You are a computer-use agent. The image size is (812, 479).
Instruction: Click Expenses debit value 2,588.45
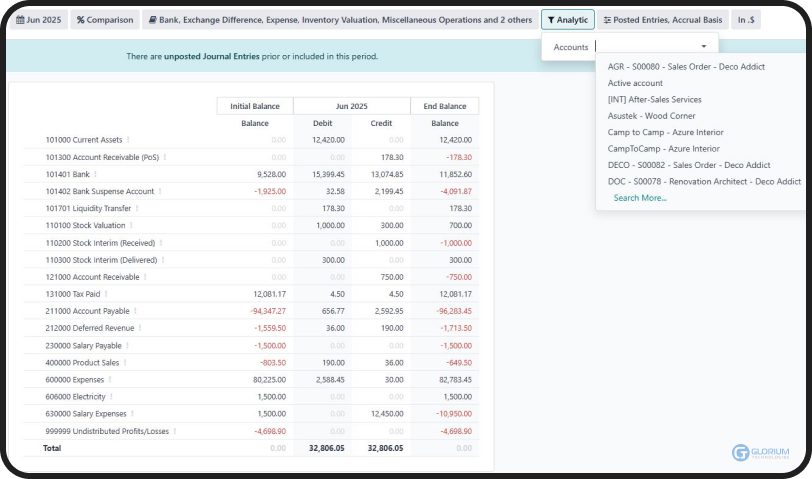(330, 380)
